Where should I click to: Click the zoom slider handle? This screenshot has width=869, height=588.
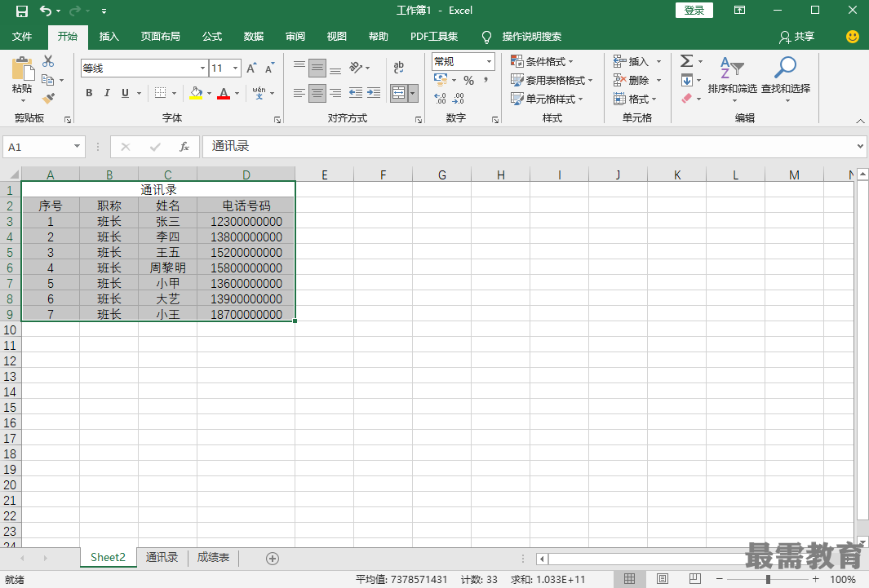point(768,579)
